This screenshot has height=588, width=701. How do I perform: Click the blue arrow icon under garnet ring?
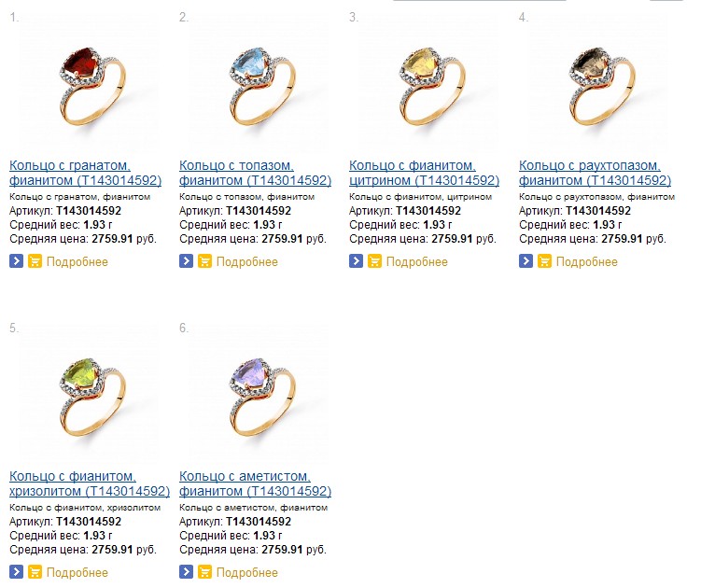click(16, 261)
